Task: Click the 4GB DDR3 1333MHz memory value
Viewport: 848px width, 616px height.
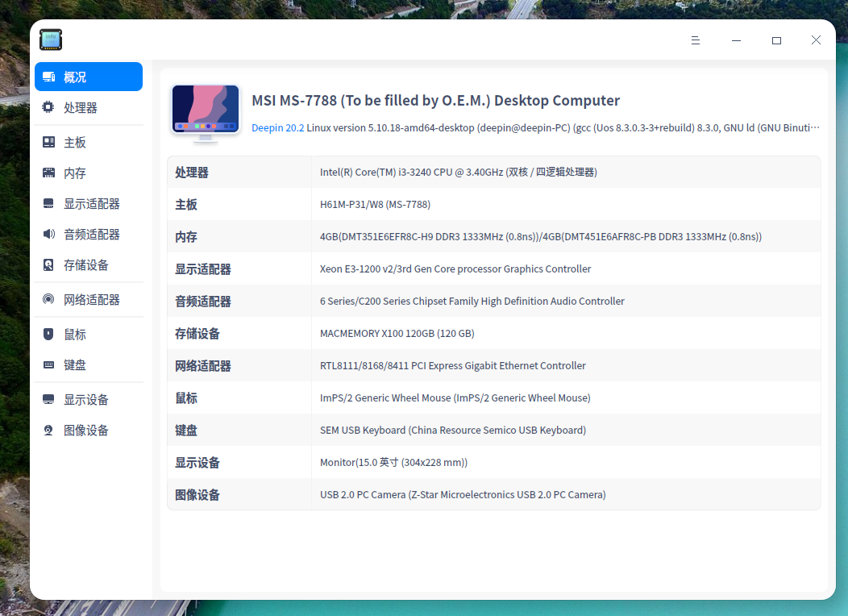Action: (540, 236)
